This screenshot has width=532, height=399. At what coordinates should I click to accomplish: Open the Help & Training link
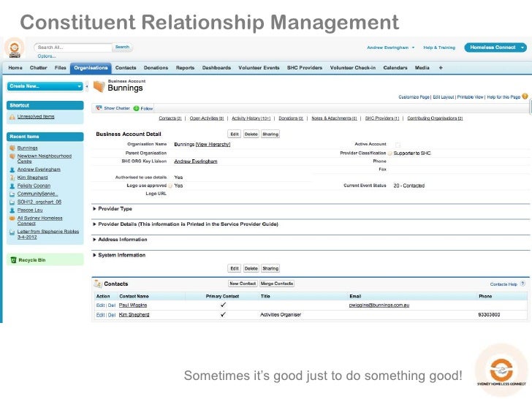pyautogui.click(x=439, y=47)
